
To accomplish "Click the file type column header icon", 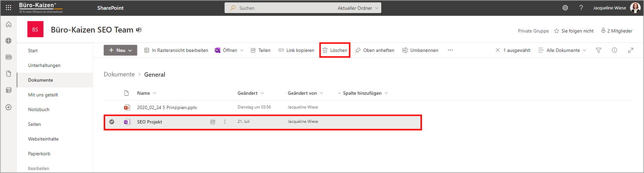I will [x=126, y=93].
